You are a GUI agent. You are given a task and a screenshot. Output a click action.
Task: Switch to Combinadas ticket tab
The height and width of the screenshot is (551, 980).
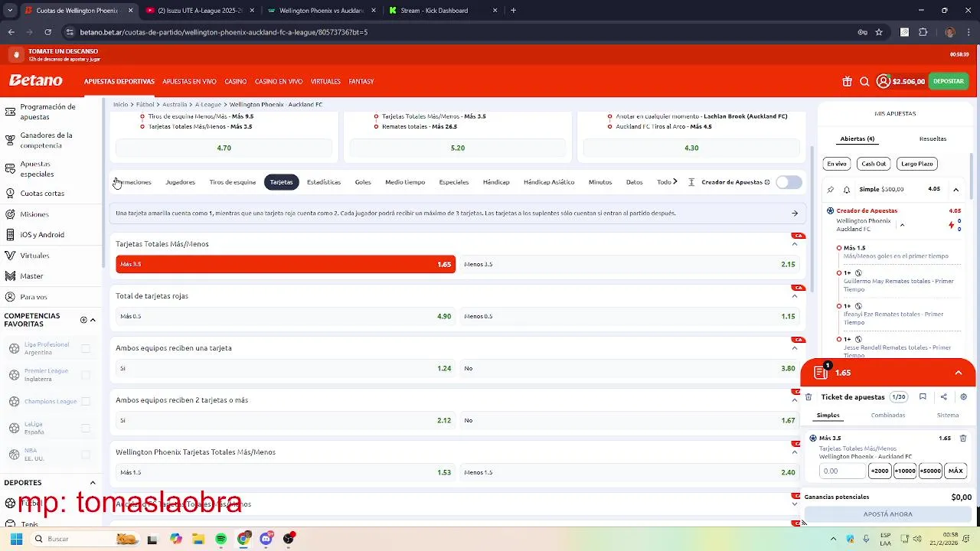point(888,415)
